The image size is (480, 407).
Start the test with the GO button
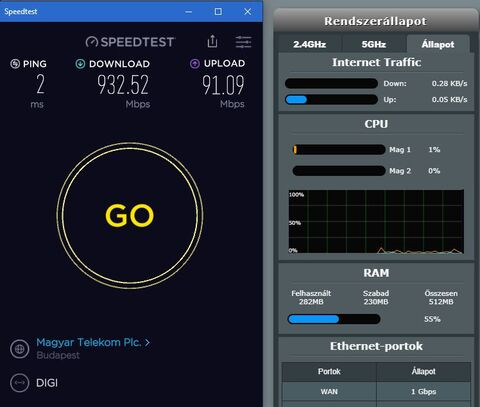(x=130, y=215)
